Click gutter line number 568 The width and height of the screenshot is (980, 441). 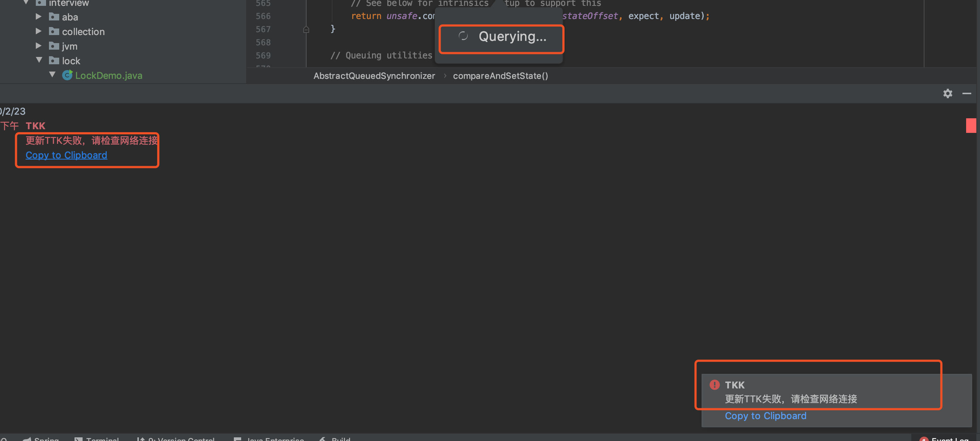[x=263, y=43]
